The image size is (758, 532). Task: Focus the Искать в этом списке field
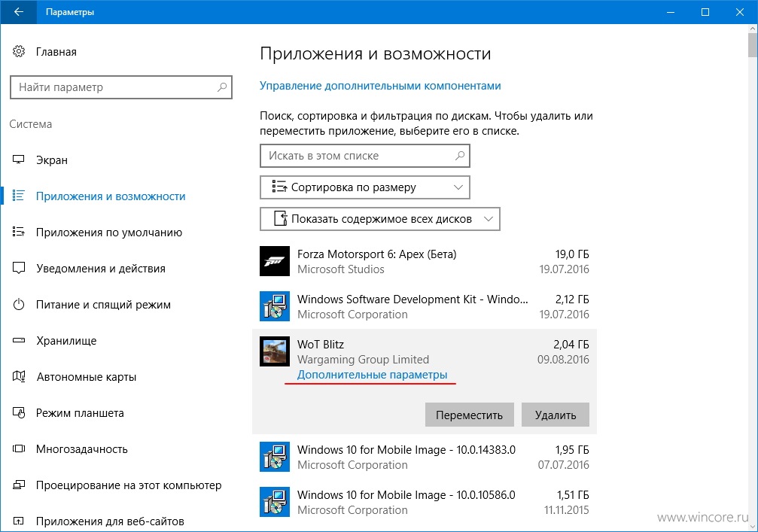[365, 156]
